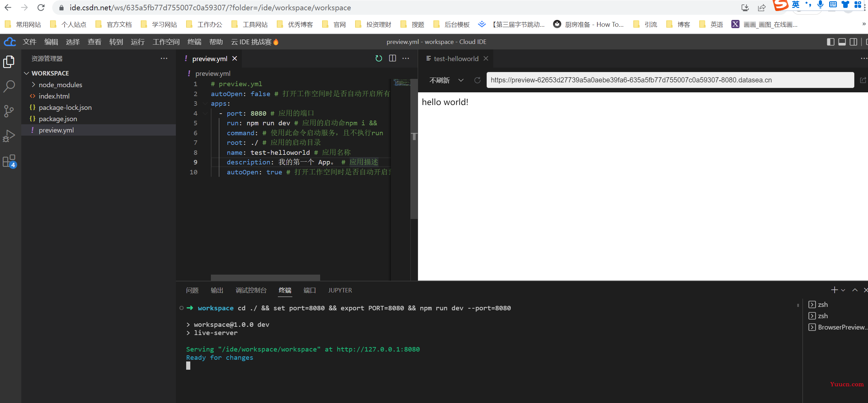Close the preview.yml tab
Viewport: 868px width, 403px height.
235,58
